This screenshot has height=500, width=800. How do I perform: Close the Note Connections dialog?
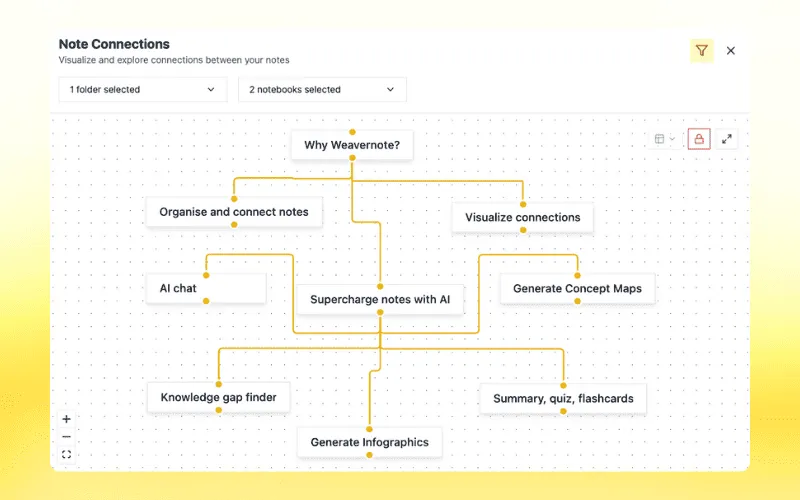[x=731, y=51]
